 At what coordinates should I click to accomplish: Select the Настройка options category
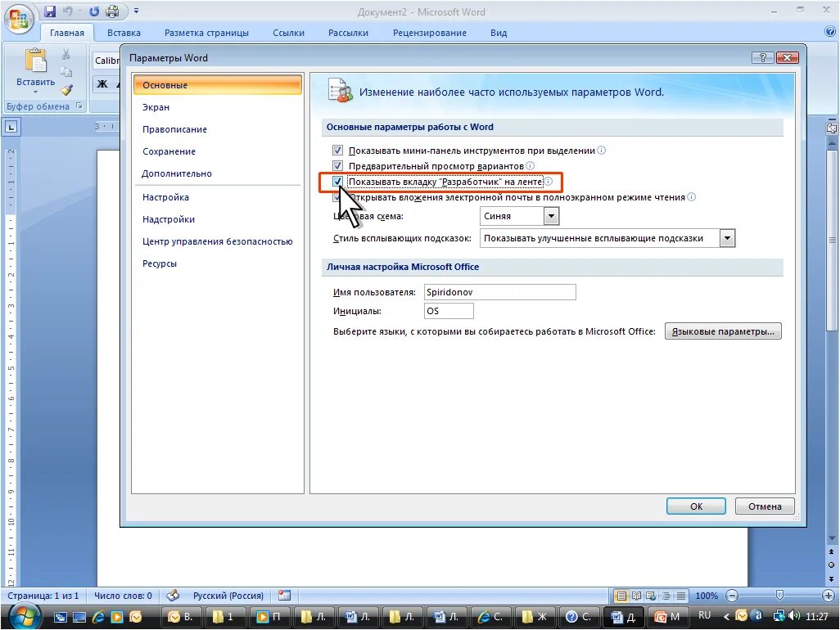pos(218,197)
